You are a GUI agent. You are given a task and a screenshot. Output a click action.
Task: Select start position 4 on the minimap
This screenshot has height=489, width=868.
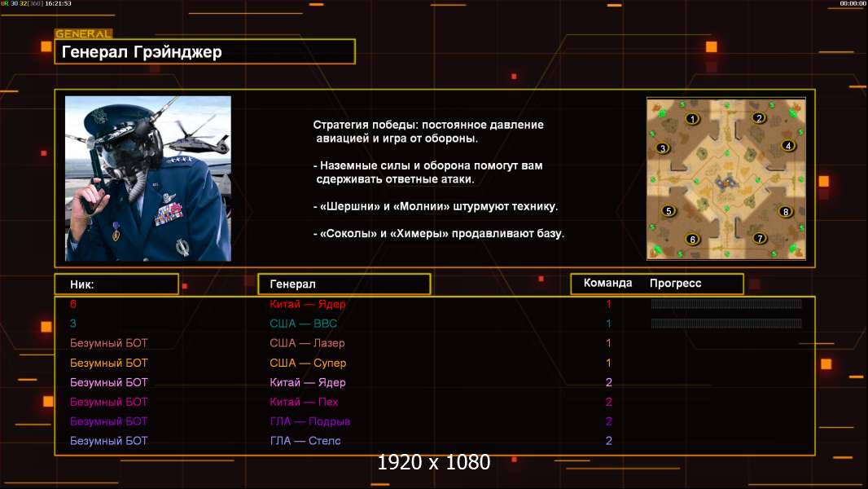(x=788, y=146)
